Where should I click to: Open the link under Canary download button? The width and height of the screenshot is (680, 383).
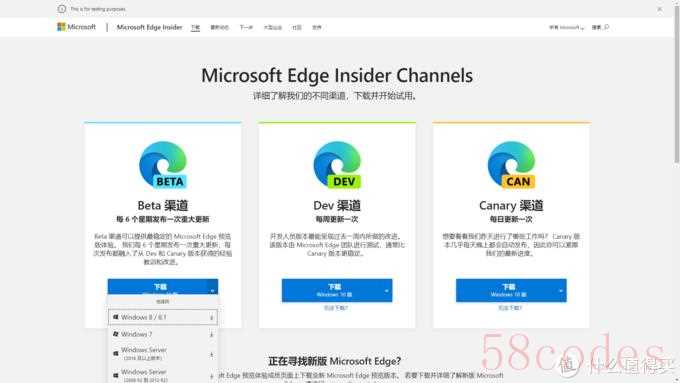coord(510,308)
